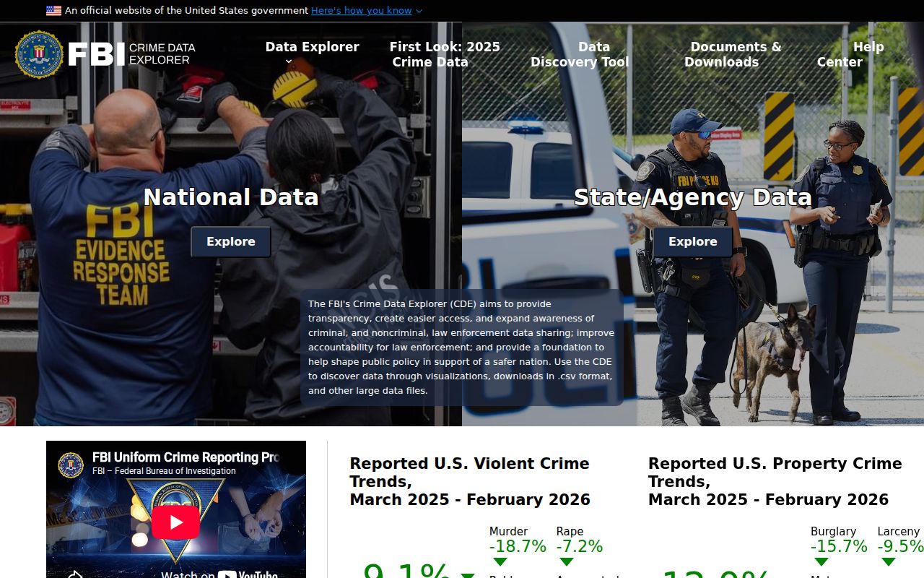The image size is (924, 578).
Task: Click FBI – Federal Bureau of Investigation channel name
Action: pyautogui.click(x=164, y=471)
